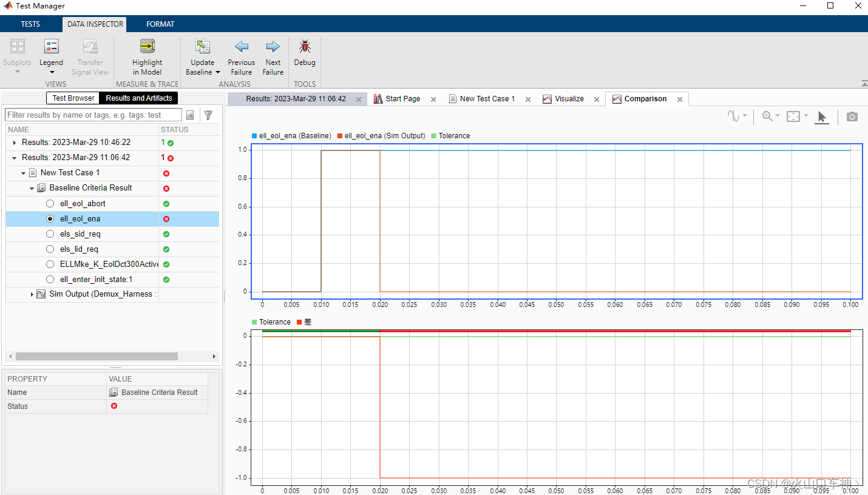Select the els_sid_req radio button

[x=50, y=234]
